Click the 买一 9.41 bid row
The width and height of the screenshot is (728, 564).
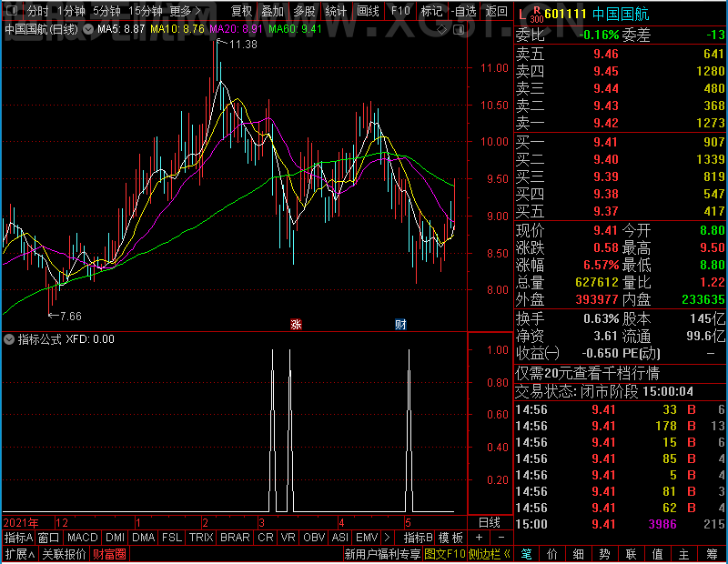click(621, 142)
